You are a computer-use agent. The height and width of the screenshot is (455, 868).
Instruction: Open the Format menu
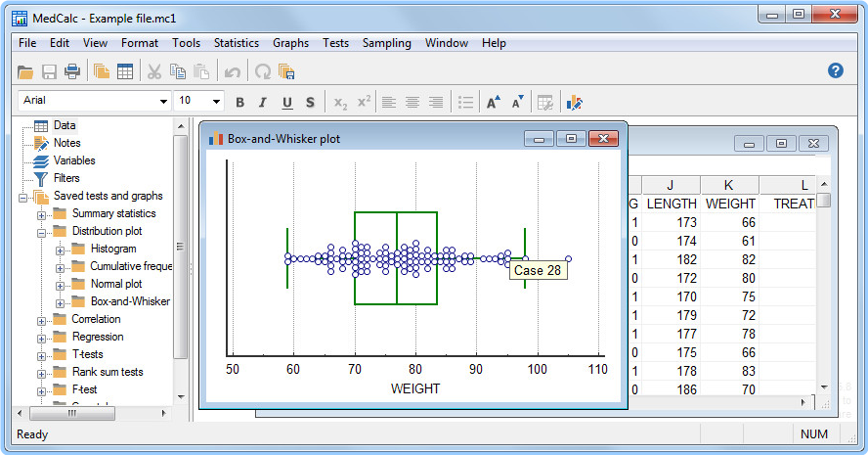tap(140, 43)
